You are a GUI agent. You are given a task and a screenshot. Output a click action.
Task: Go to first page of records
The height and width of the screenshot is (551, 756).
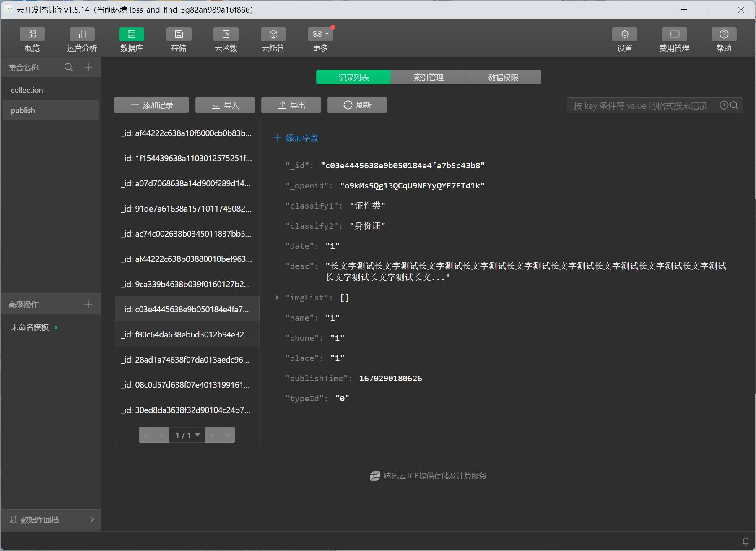tap(146, 435)
